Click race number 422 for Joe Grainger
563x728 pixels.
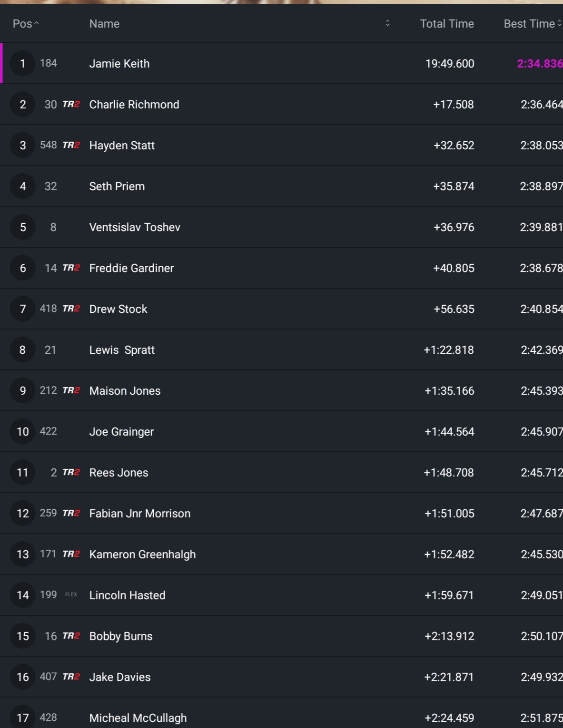tap(49, 431)
